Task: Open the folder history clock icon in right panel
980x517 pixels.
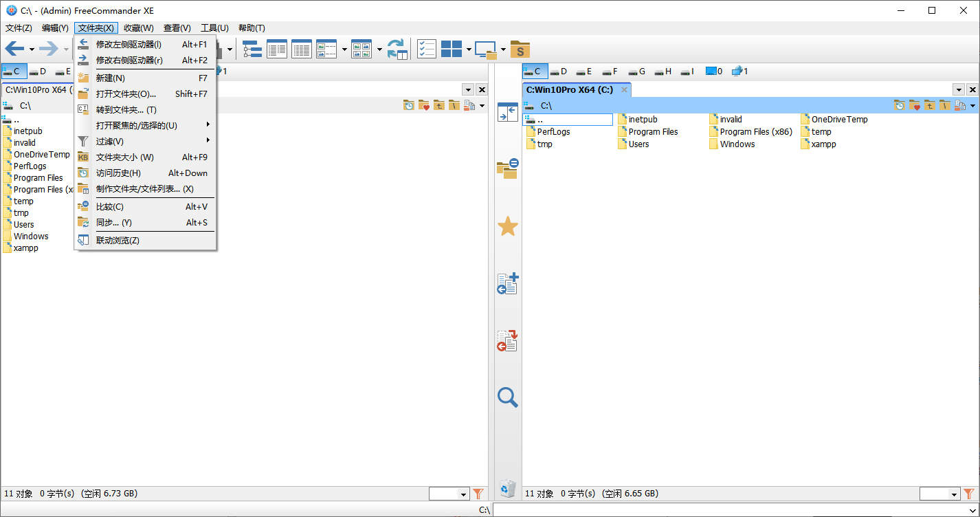Action: pos(900,104)
